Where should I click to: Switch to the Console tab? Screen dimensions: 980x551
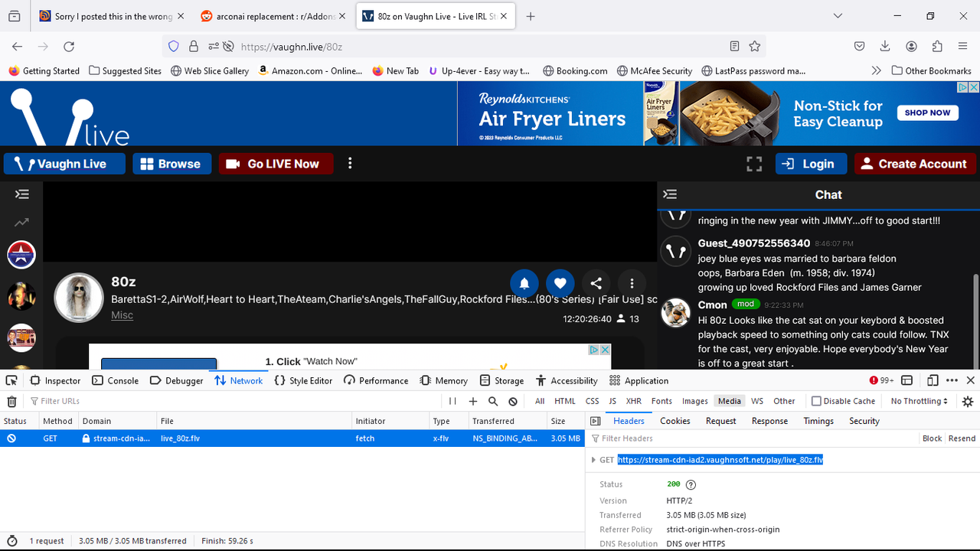pyautogui.click(x=116, y=380)
